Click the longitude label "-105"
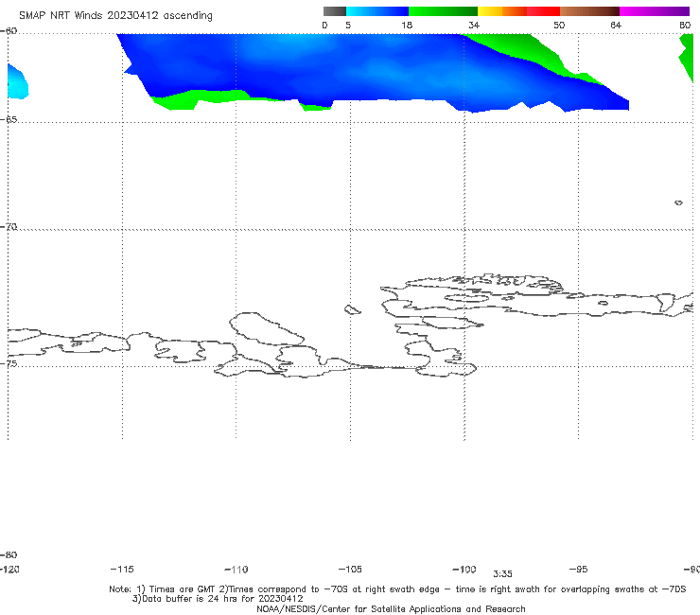700x615 pixels. (350, 570)
